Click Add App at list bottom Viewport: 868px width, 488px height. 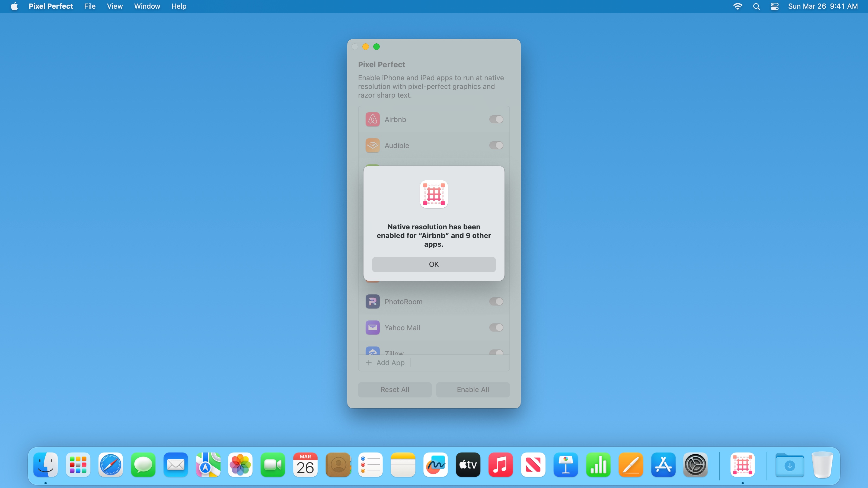pyautogui.click(x=385, y=363)
